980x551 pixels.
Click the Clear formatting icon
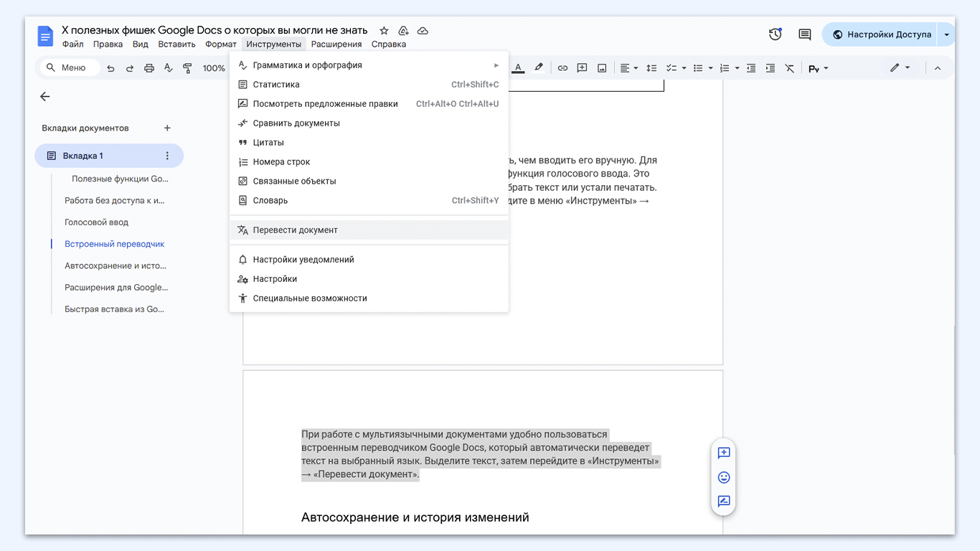pyautogui.click(x=790, y=68)
